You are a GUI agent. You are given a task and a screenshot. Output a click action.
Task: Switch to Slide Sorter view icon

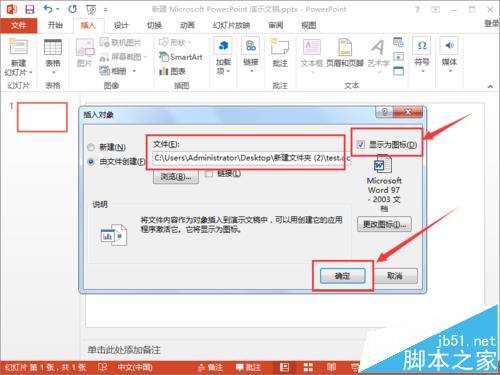click(x=308, y=367)
